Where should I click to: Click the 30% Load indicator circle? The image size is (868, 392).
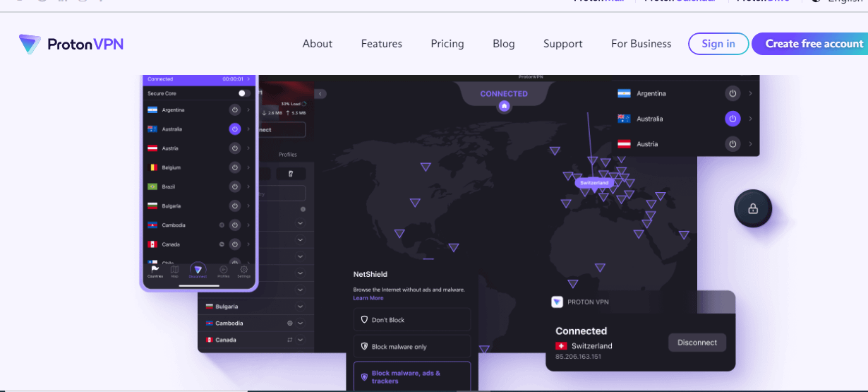tap(303, 104)
